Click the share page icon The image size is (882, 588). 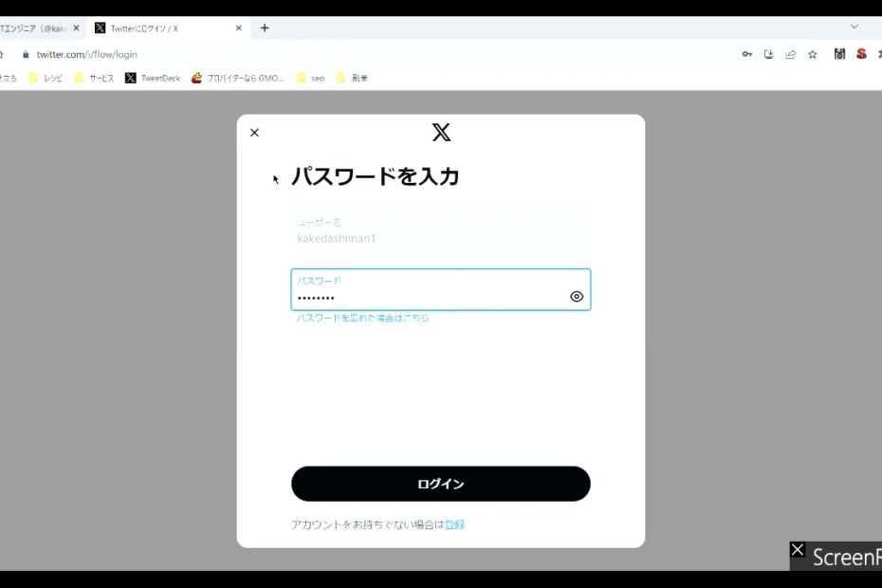tap(791, 55)
